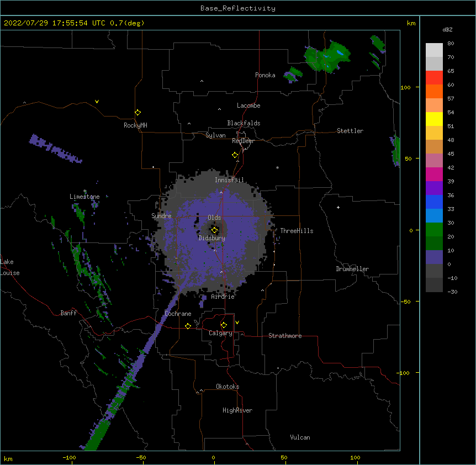The width and height of the screenshot is (476, 465).
Task: Click the red 65 dBZ legend color
Action: coord(434,77)
